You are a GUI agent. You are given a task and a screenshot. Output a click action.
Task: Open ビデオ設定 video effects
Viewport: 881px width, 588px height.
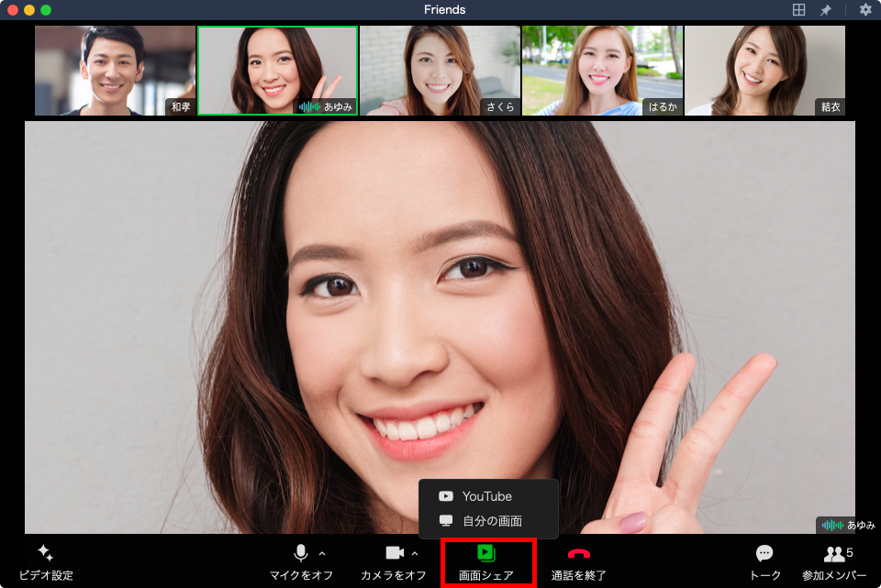46,562
